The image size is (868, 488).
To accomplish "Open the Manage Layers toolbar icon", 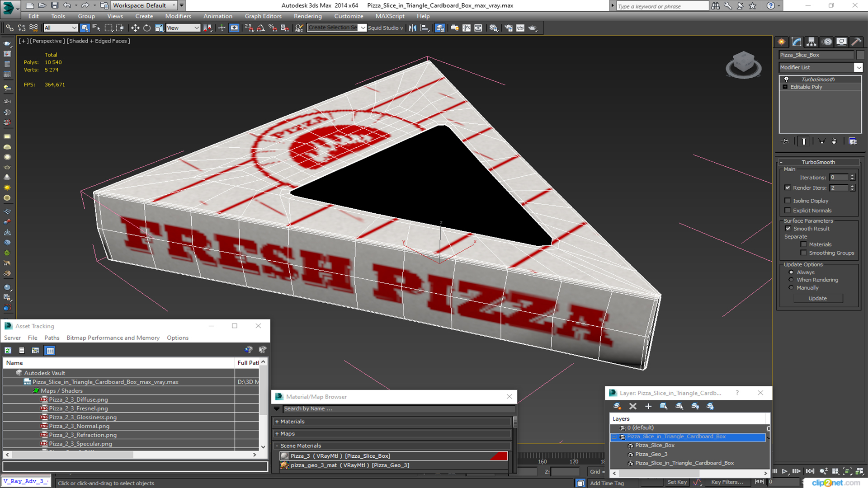I will tap(440, 28).
